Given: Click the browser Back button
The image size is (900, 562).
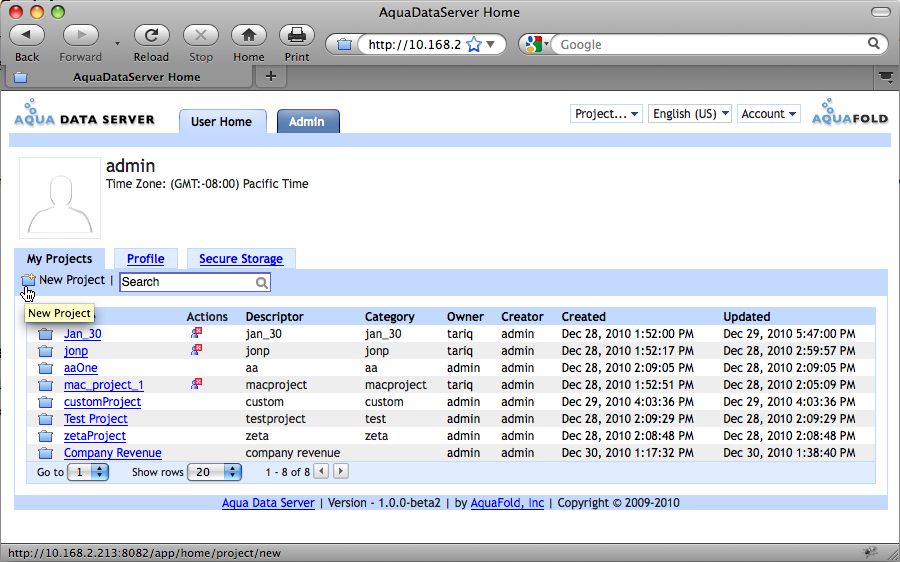Looking at the screenshot, I should click(27, 36).
